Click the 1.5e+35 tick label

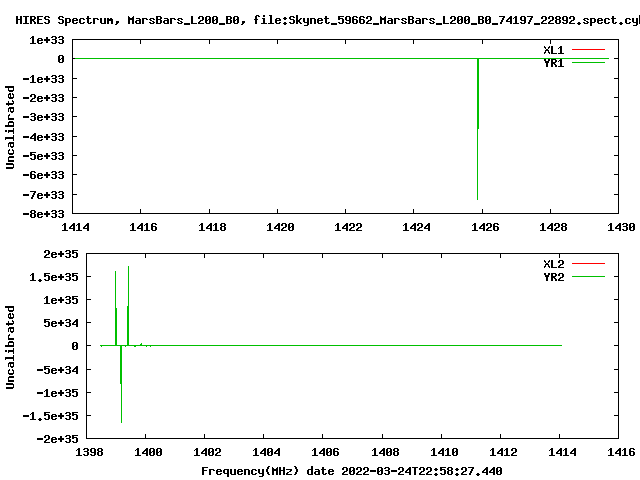[53, 277]
